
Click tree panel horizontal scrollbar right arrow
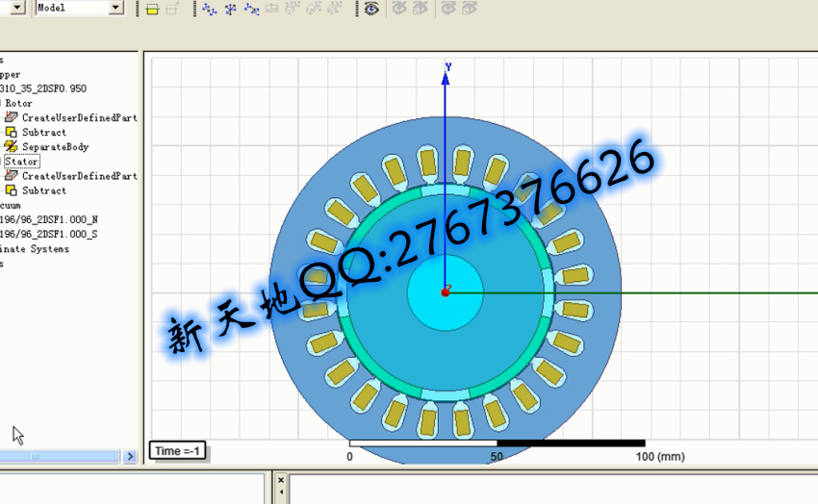[x=131, y=457]
